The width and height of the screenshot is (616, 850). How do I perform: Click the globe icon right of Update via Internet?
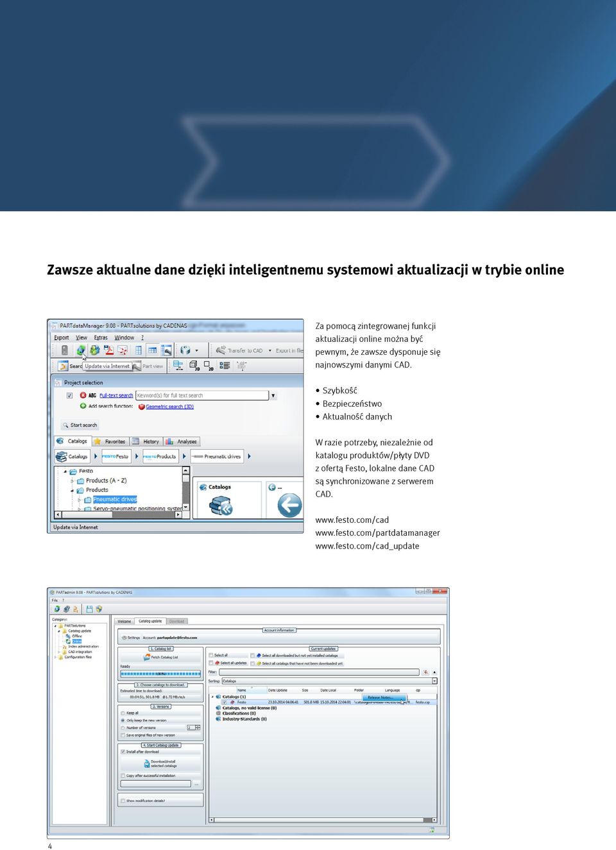[95, 350]
